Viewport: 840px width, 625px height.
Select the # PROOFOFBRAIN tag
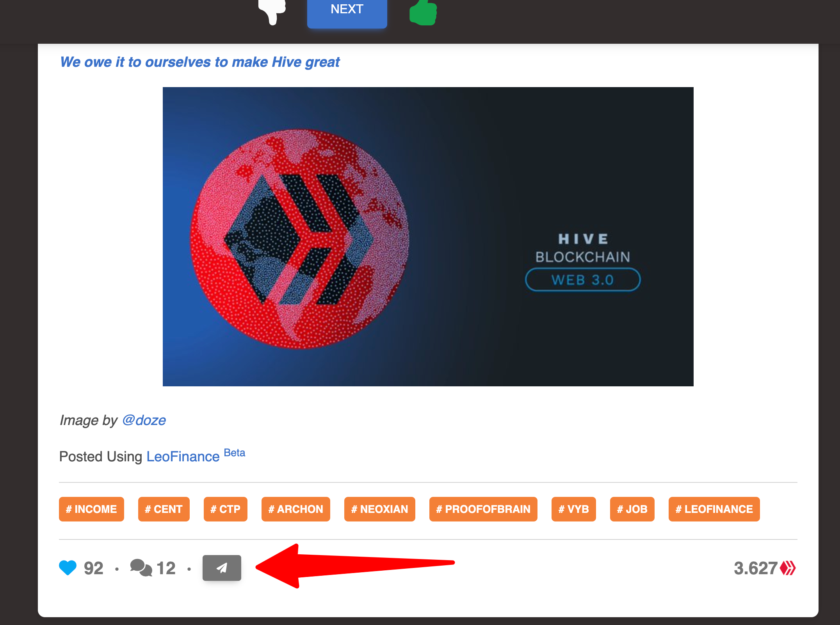pyautogui.click(x=483, y=509)
